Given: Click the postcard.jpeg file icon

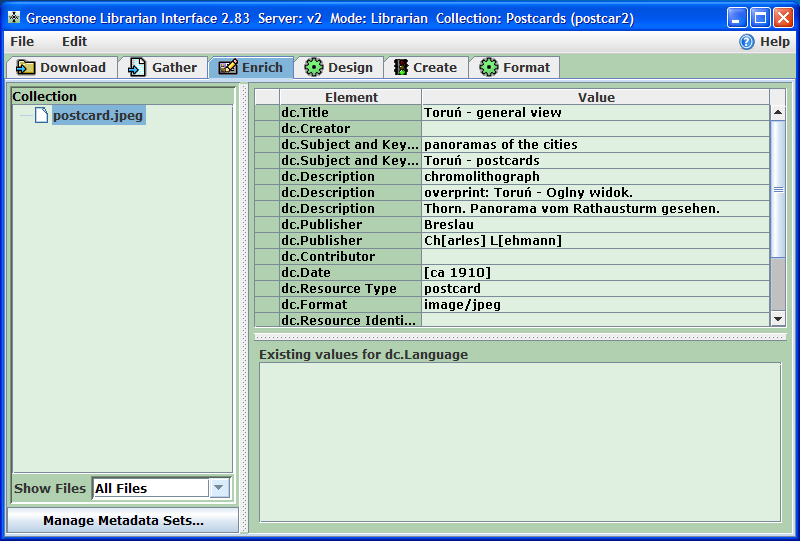Looking at the screenshot, I should point(41,115).
